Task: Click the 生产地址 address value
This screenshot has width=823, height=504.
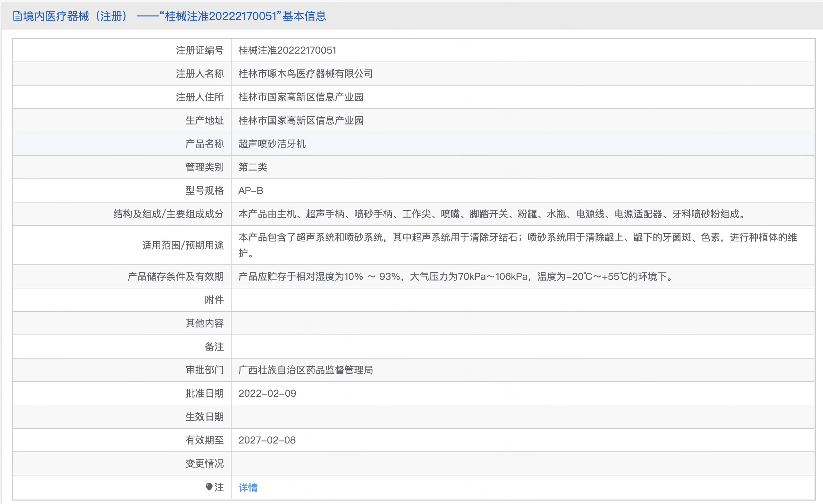Action: 301,121
